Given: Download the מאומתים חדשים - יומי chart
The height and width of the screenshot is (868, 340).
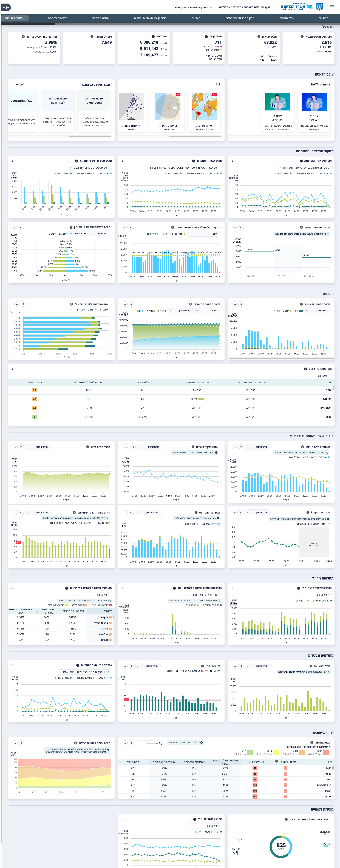Looking at the screenshot, I should click(235, 447).
